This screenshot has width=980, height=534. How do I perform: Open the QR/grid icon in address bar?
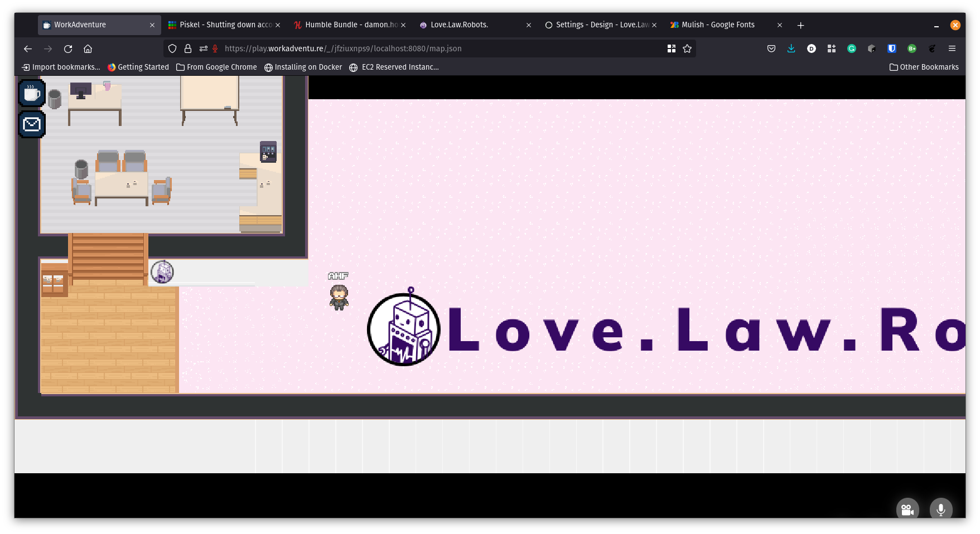point(672,48)
